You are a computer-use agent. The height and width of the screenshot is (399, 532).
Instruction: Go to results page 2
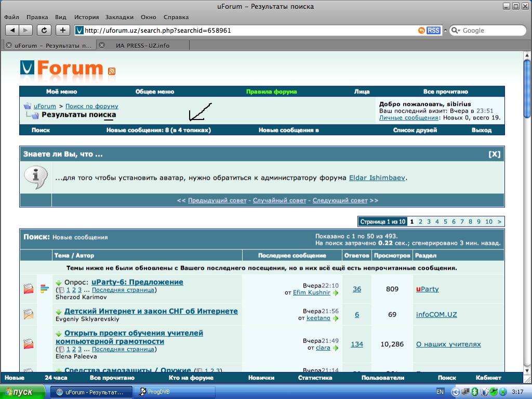pyautogui.click(x=420, y=222)
